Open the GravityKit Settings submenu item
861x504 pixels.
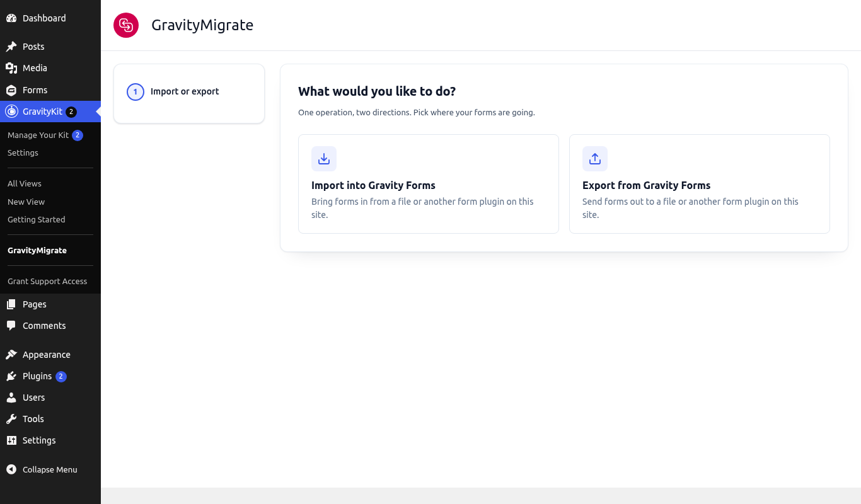[x=50, y=152]
